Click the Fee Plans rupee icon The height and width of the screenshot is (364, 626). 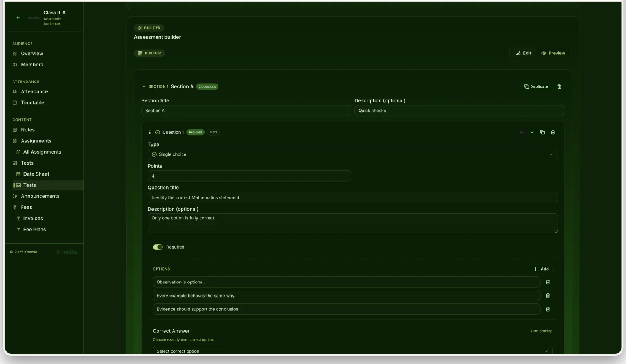point(18,230)
